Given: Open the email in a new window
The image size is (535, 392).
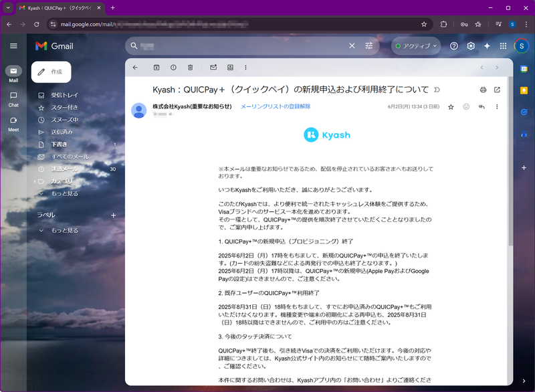Looking at the screenshot, I should [x=498, y=90].
